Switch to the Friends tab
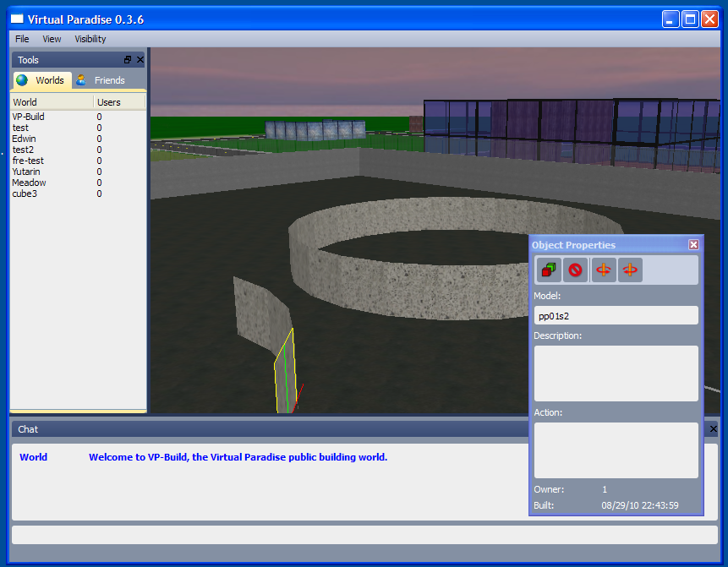Viewport: 728px width, 567px height. click(x=101, y=80)
